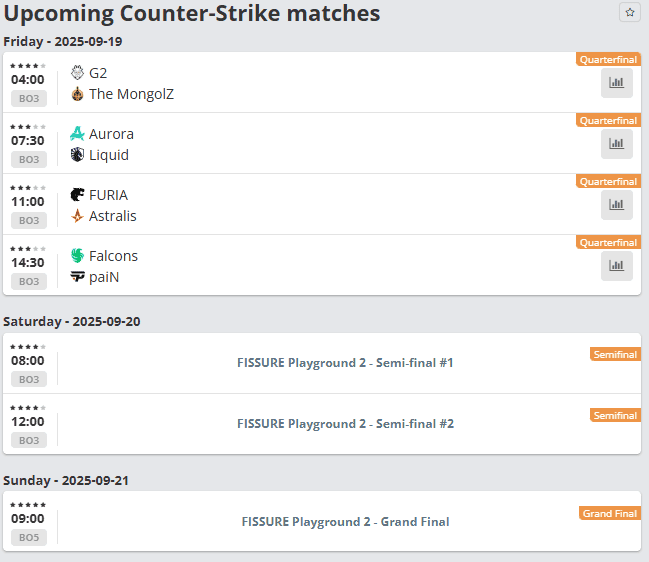The height and width of the screenshot is (562, 649).
Task: Open FISSURE Playground 2 Semi-final #1 match
Action: (x=345, y=363)
